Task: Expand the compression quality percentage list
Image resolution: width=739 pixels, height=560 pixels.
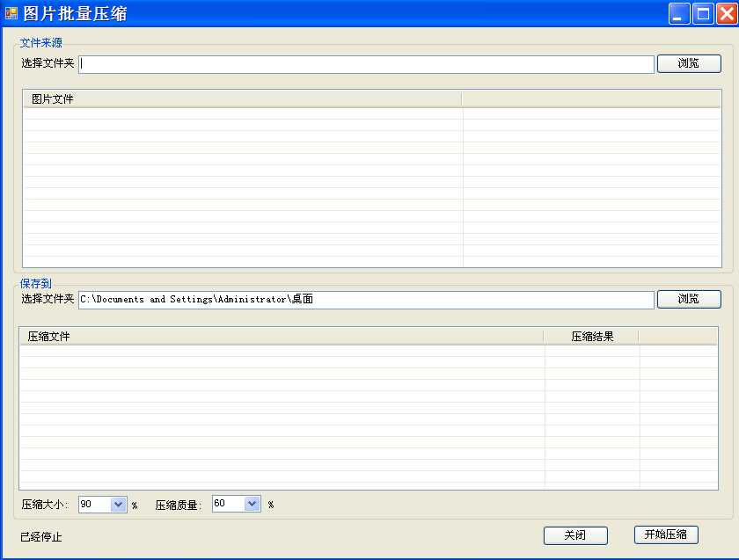Action: pos(254,504)
